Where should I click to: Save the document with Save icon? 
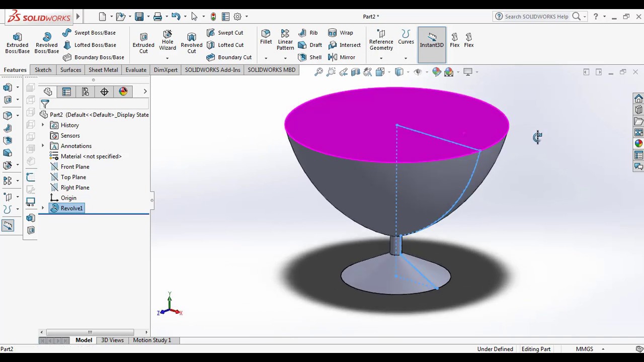pos(139,17)
